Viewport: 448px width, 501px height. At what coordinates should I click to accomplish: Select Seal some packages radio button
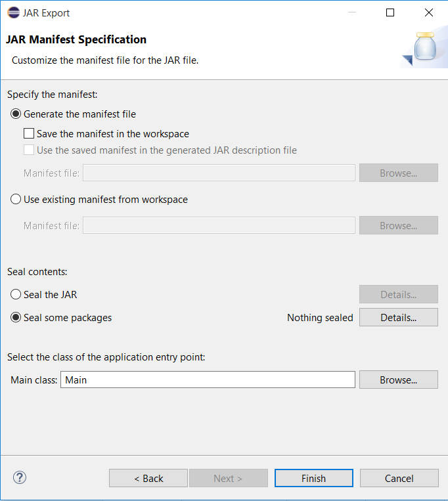point(16,317)
